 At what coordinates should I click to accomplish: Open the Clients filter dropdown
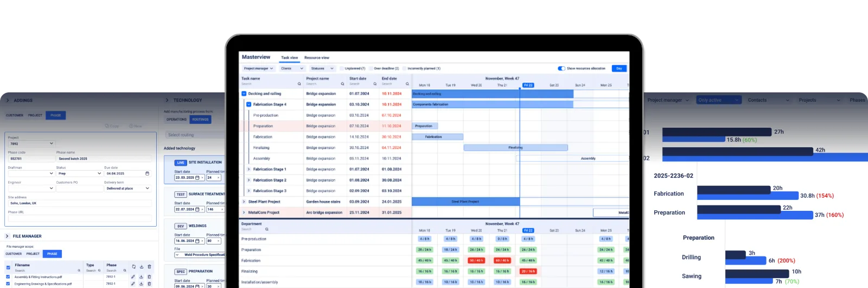(292, 68)
